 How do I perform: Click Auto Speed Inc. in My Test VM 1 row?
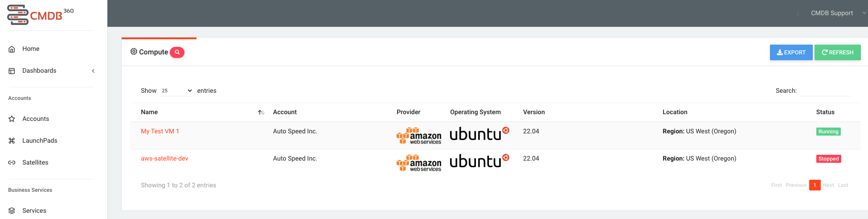(x=295, y=131)
